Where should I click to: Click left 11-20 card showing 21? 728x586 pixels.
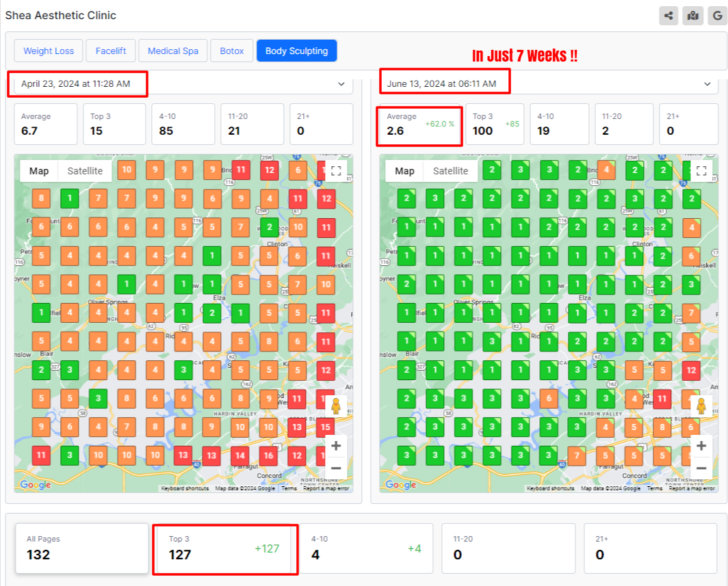coord(252,124)
